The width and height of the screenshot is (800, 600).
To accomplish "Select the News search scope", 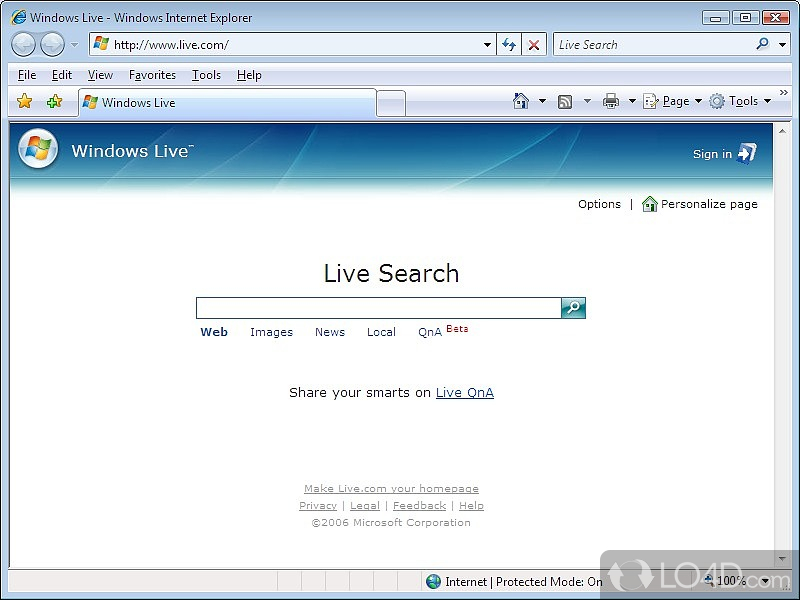I will (330, 332).
